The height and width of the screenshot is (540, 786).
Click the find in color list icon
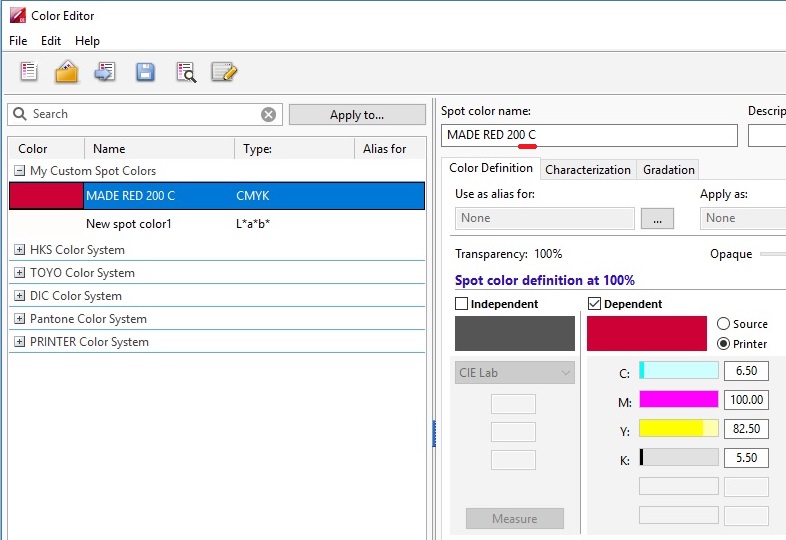(186, 71)
